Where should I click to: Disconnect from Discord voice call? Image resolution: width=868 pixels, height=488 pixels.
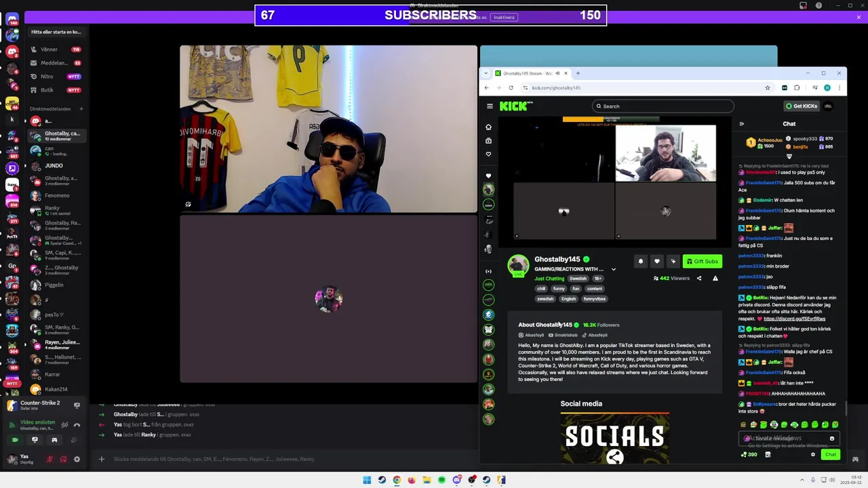pos(77,425)
